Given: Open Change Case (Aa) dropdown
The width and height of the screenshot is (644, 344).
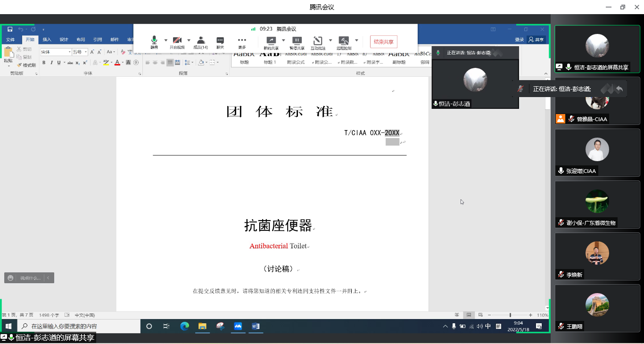Looking at the screenshot, I should point(111,52).
